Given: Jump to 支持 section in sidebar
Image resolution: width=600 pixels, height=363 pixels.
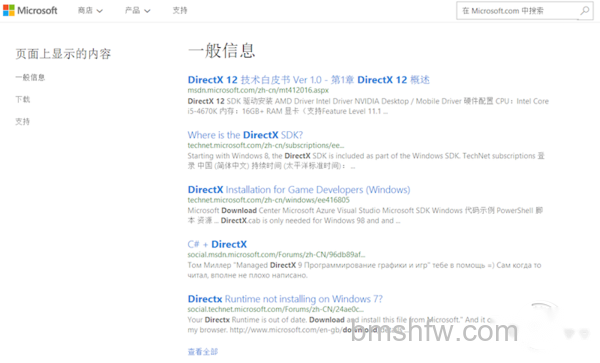Looking at the screenshot, I should point(23,122).
